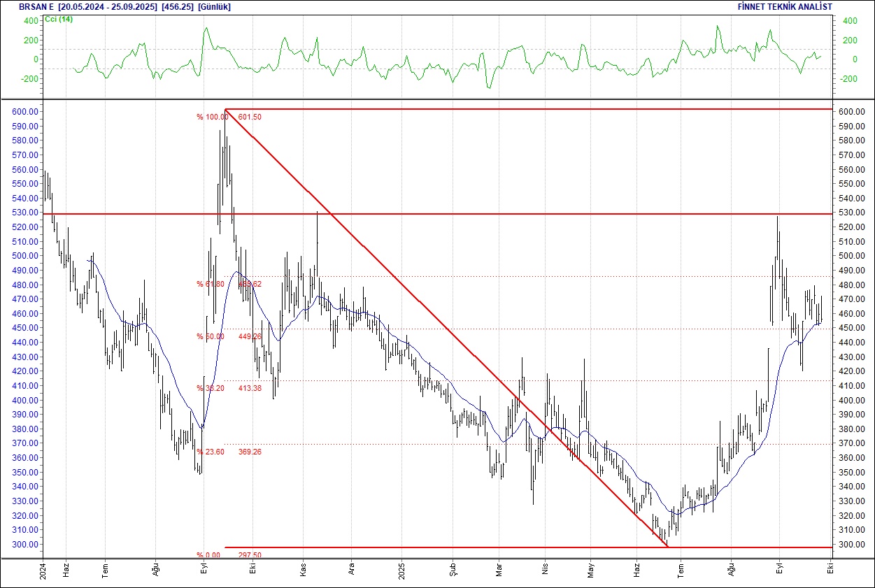Select the 601.50 Fibonacci price label
The image size is (875, 588).
pyautogui.click(x=250, y=117)
